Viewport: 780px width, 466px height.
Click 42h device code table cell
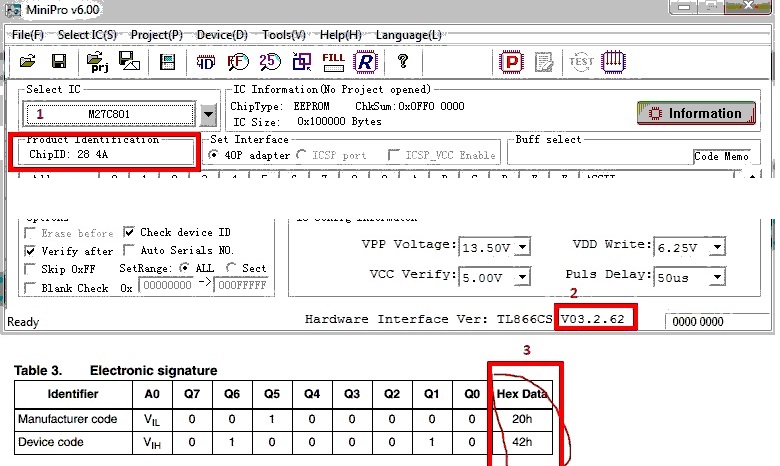[x=522, y=442]
